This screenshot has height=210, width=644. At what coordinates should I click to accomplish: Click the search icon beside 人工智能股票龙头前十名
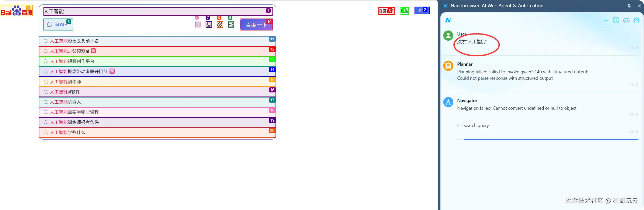coord(46,41)
